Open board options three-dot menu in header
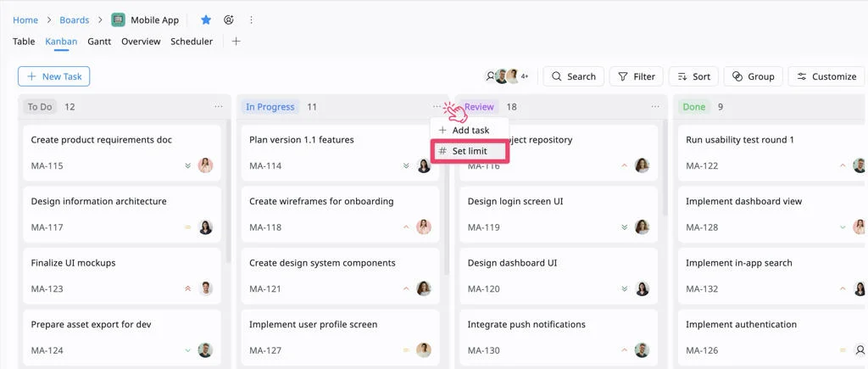 tap(251, 20)
